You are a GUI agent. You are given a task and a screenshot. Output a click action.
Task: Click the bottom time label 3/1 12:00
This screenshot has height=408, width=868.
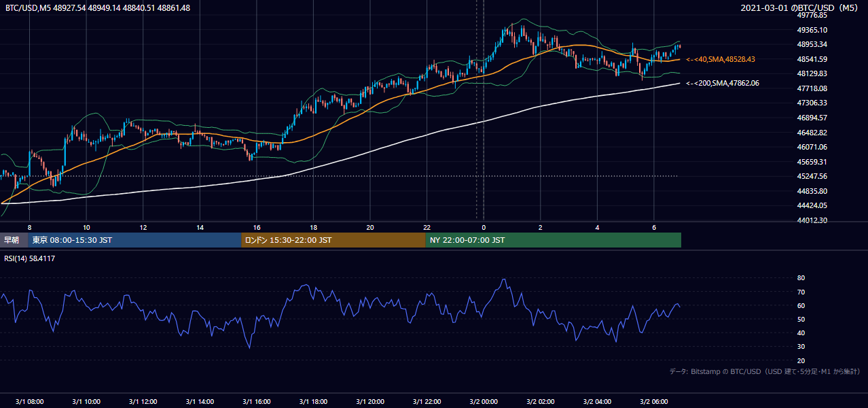143,402
